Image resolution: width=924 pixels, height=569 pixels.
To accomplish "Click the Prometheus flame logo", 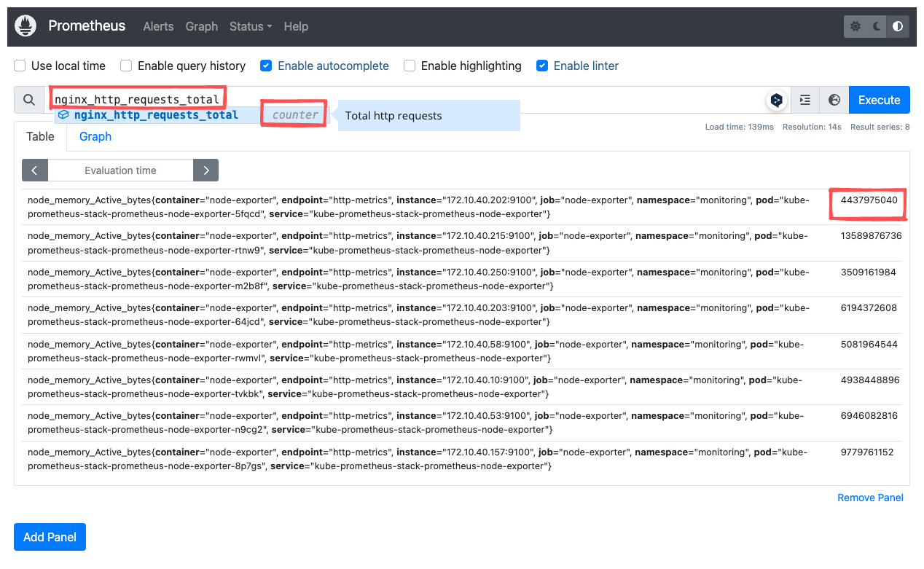I will click(x=26, y=26).
